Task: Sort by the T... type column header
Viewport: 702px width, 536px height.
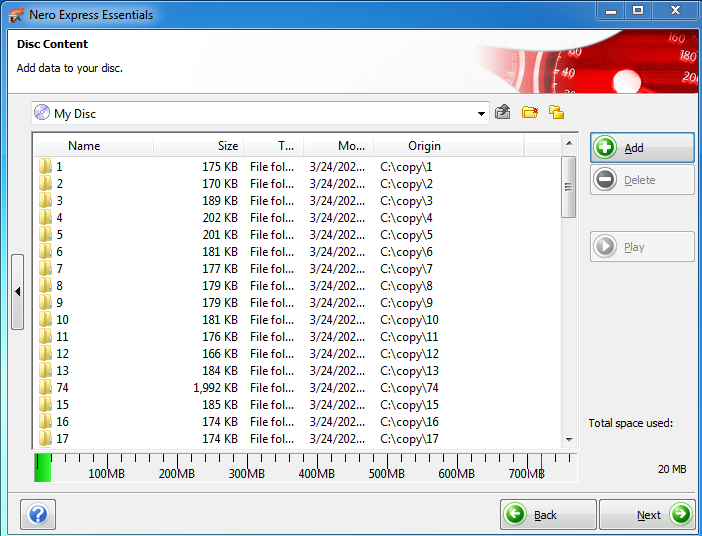Action: click(274, 146)
